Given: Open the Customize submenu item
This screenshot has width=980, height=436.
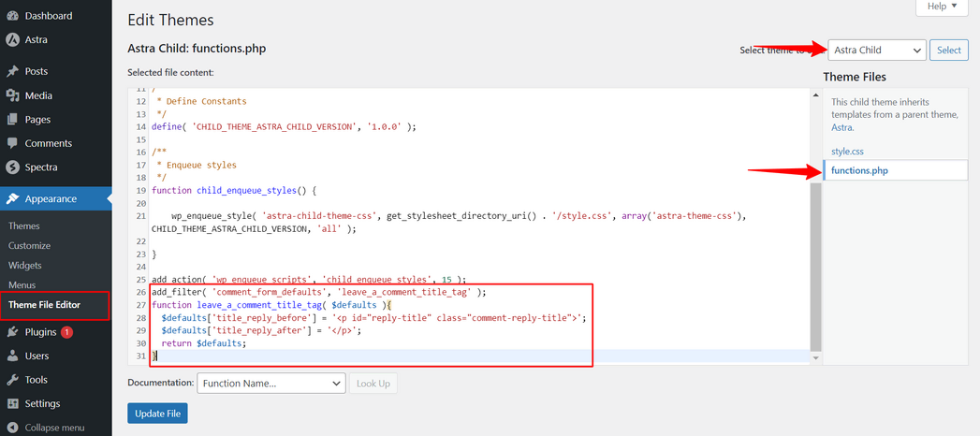Looking at the screenshot, I should coord(29,245).
